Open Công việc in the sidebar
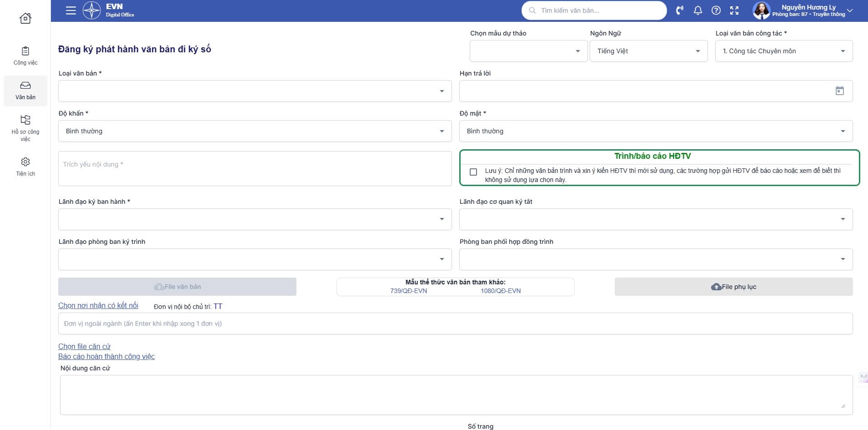 (25, 56)
